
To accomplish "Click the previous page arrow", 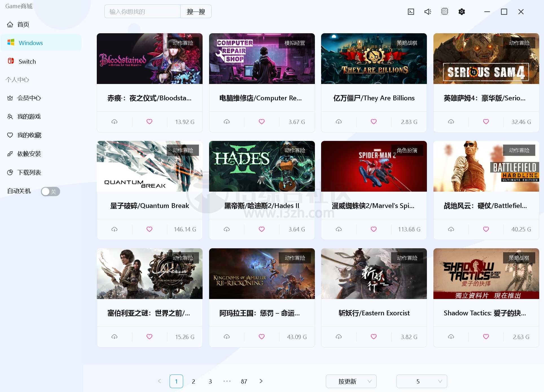I will 159,381.
